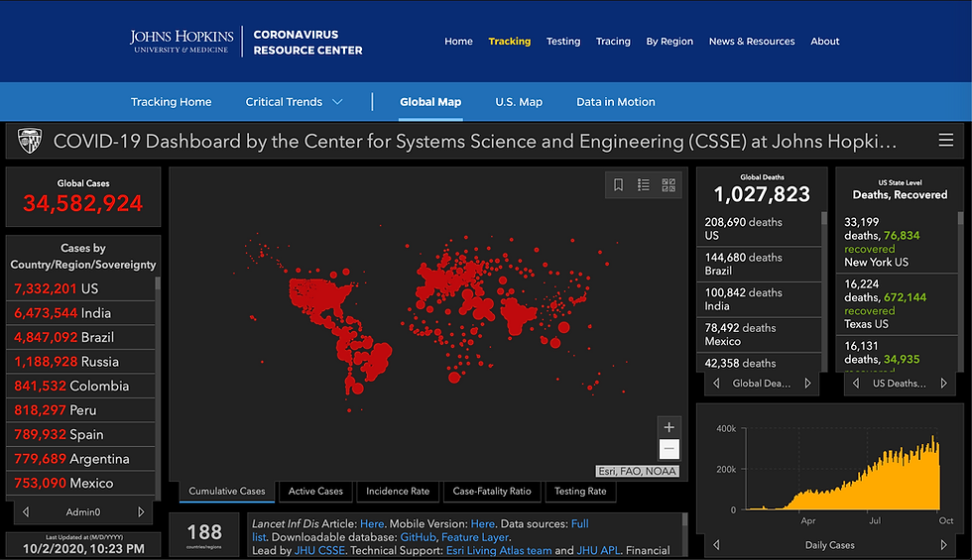Viewport: 972px width, 560px height.
Task: Select 78,492 deaths Mexico entry
Action: [760, 335]
